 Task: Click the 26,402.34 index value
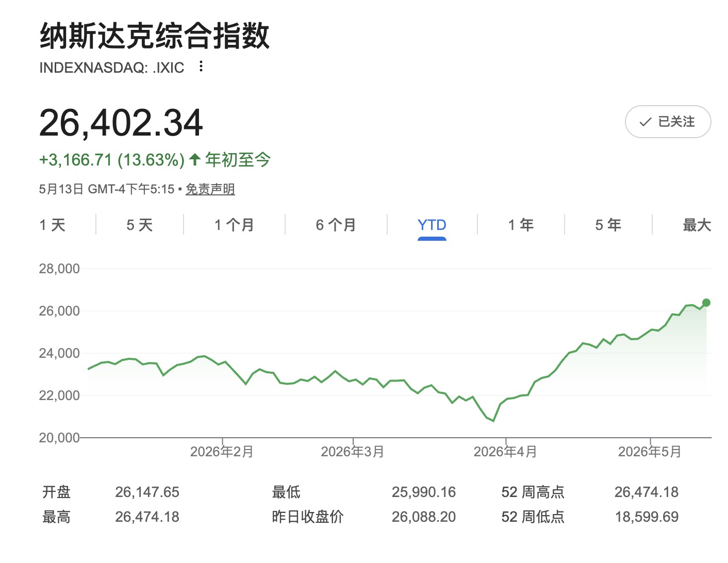pos(121,123)
